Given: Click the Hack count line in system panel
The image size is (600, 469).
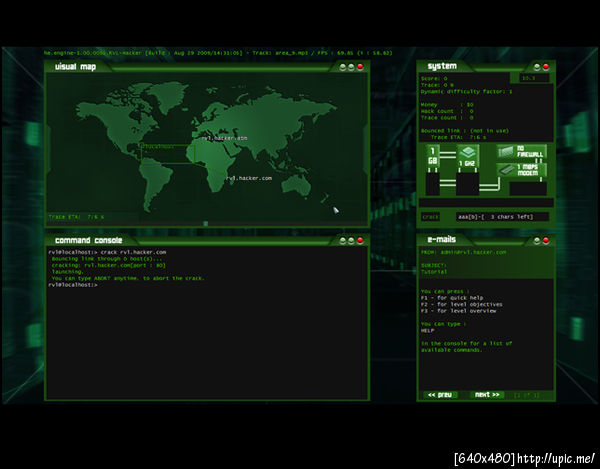Looking at the screenshot, I should point(447,111).
